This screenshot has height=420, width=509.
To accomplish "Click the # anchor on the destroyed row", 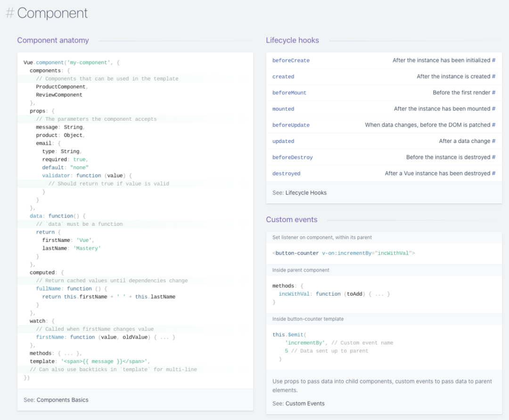I will tap(493, 173).
